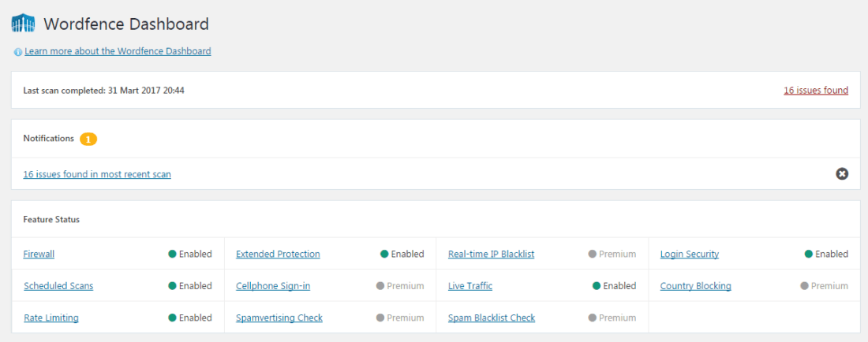Open the red 16 issues found link
The height and width of the screenshot is (342, 868).
(816, 90)
